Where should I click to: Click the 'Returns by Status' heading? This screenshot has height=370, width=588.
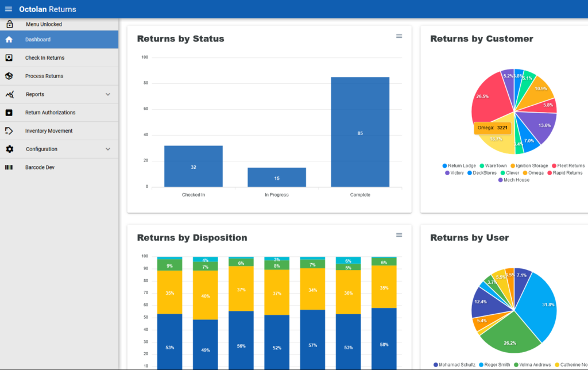181,38
